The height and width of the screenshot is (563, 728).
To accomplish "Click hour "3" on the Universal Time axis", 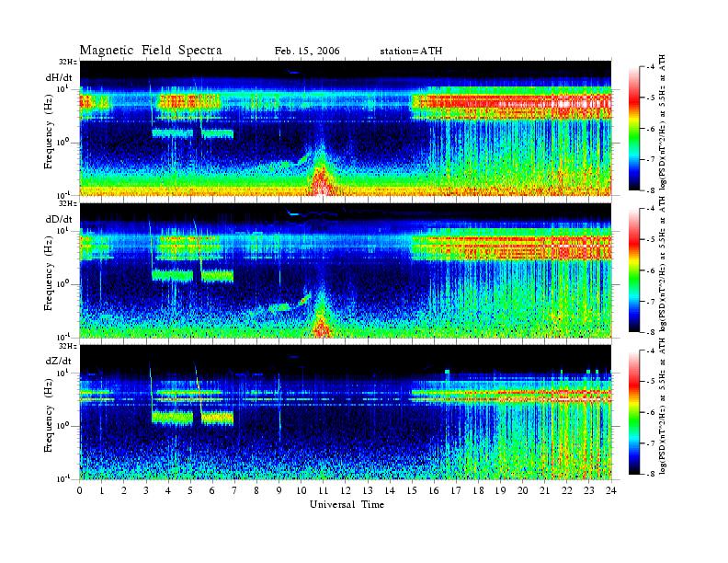I will point(146,490).
